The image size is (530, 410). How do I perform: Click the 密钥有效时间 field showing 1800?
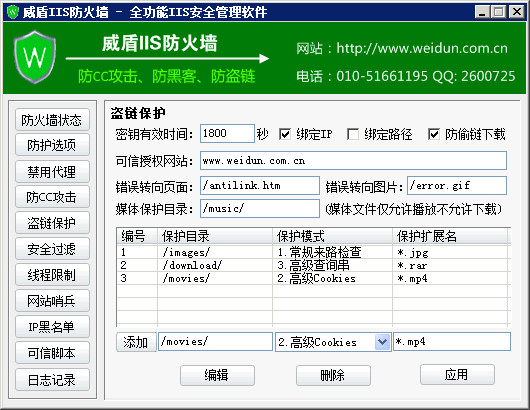tap(227, 134)
